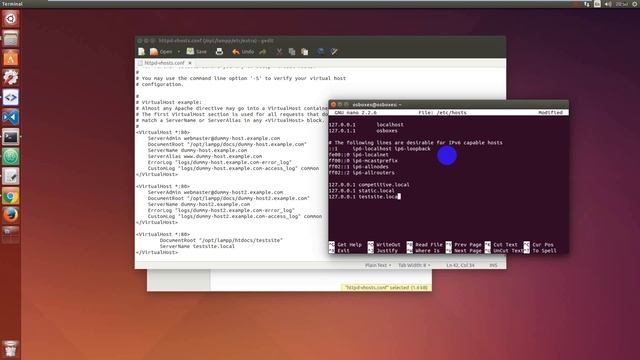
Task: Expand the Open recent files arrow
Action: pyautogui.click(x=178, y=52)
